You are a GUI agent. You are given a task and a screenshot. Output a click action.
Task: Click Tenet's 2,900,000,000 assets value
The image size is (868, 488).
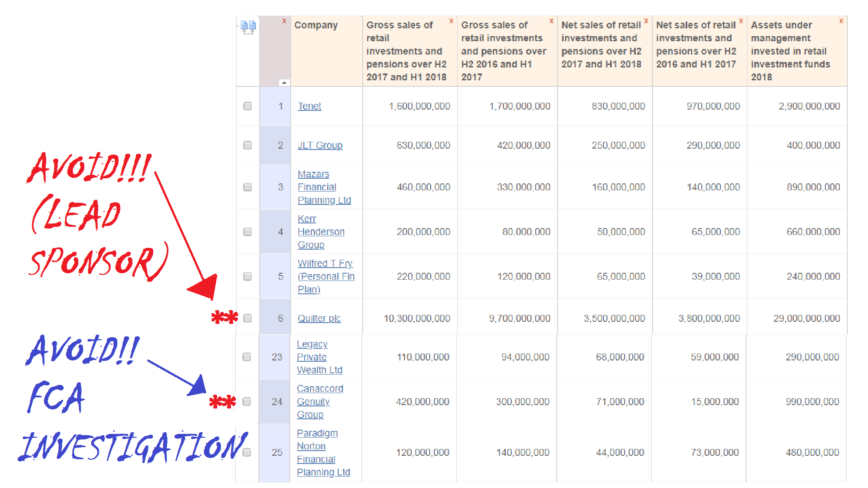click(809, 106)
